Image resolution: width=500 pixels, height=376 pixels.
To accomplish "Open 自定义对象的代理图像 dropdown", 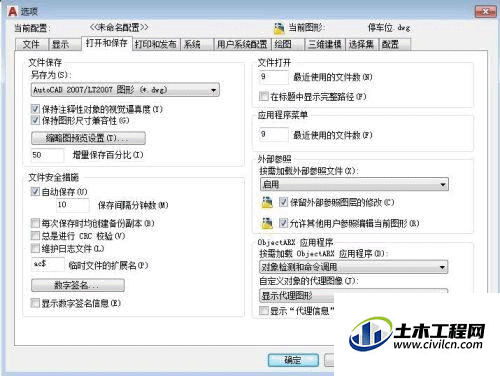I will pos(353,295).
